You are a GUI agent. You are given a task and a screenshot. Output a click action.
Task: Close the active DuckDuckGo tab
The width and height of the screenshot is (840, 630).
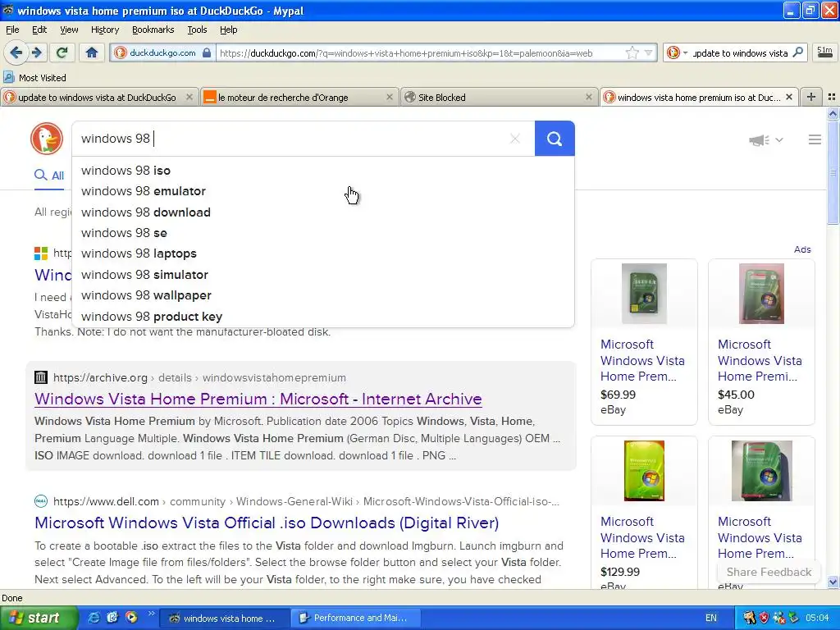(x=788, y=97)
